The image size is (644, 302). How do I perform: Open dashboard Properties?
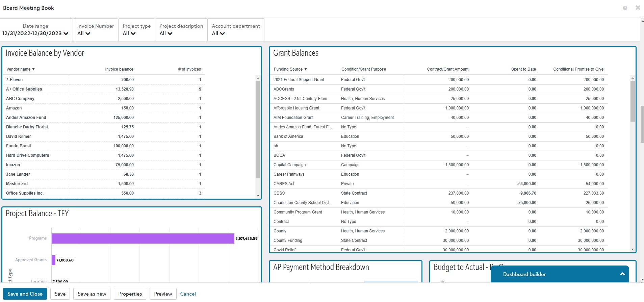click(x=130, y=294)
